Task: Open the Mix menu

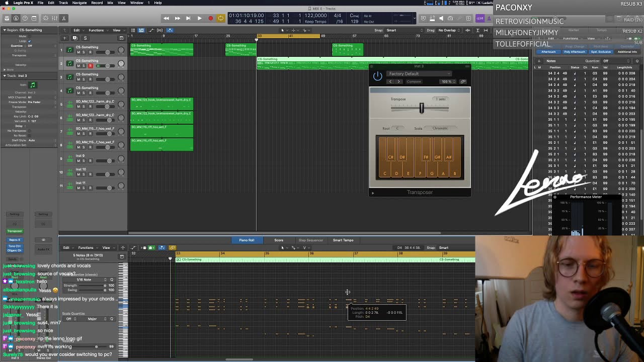Action: 110,3
